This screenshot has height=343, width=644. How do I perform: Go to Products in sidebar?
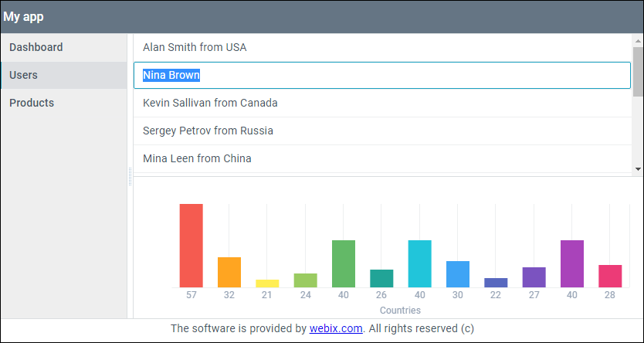tap(32, 103)
